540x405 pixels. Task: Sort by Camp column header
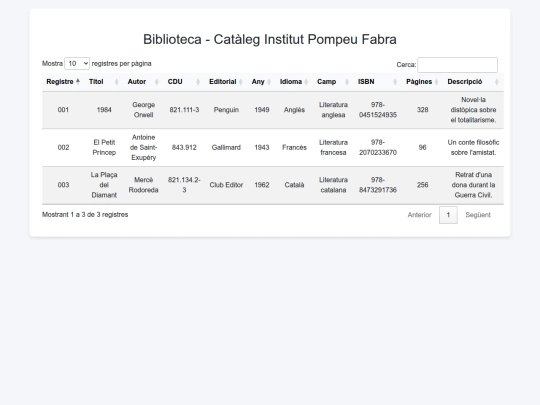(x=333, y=82)
